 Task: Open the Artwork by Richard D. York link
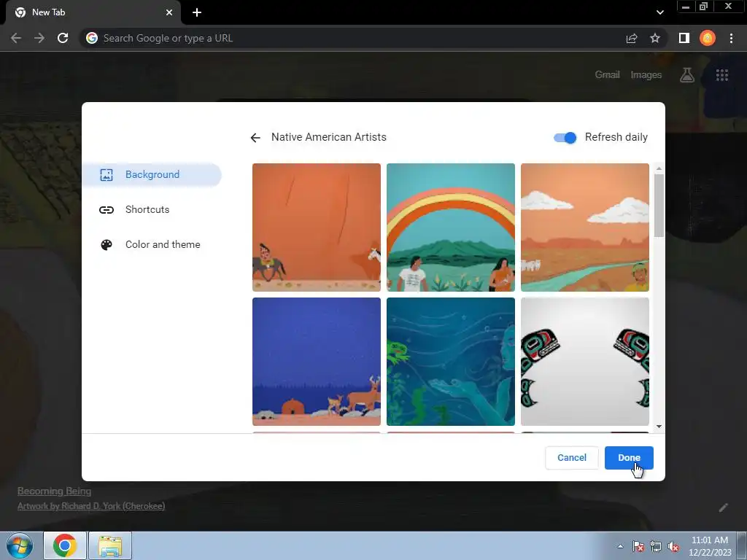click(91, 506)
